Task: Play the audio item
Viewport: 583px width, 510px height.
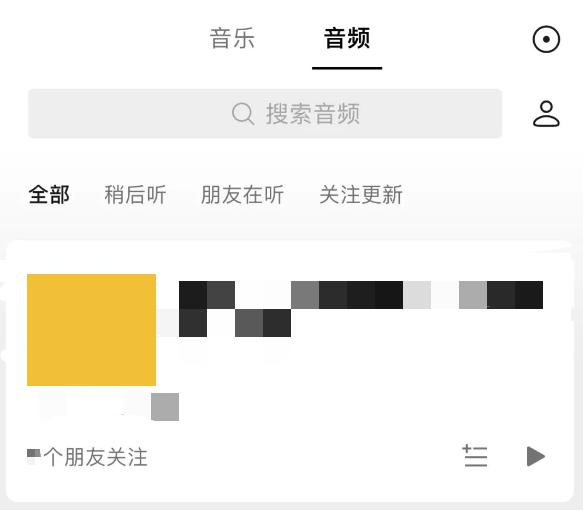Action: click(x=536, y=456)
